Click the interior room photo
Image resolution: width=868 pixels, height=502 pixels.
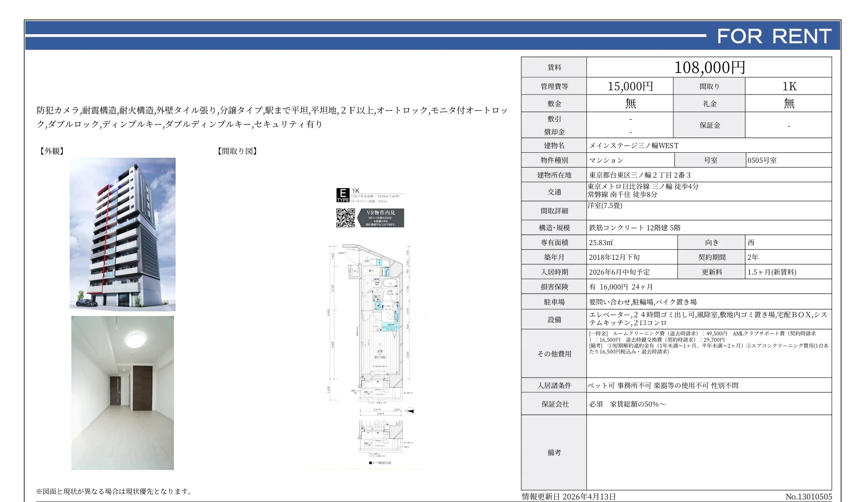point(122,393)
